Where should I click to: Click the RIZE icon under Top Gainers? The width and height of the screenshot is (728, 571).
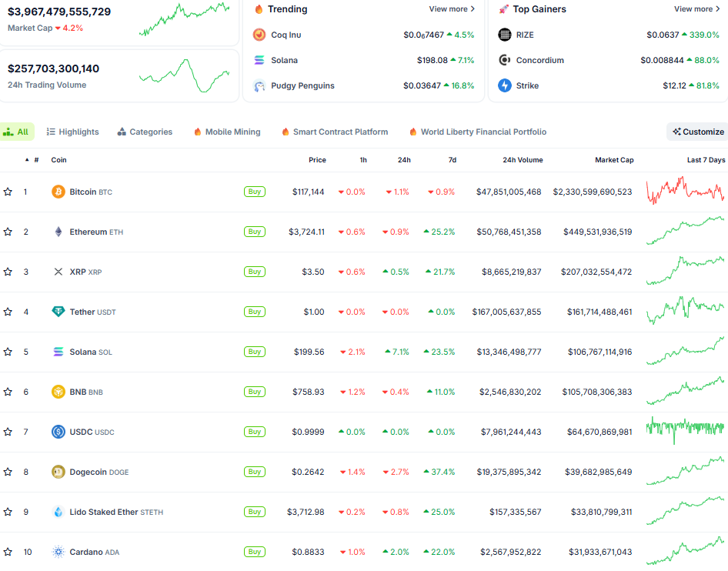point(506,35)
